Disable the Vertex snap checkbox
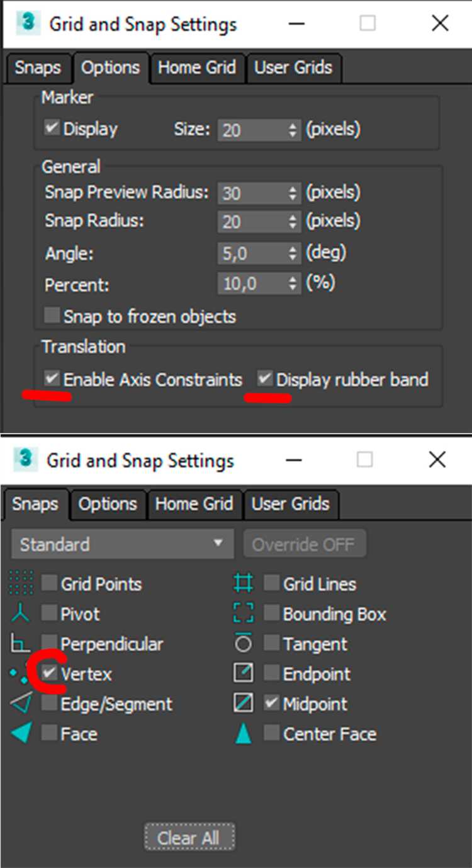Image resolution: width=472 pixels, height=868 pixels. click(50, 673)
